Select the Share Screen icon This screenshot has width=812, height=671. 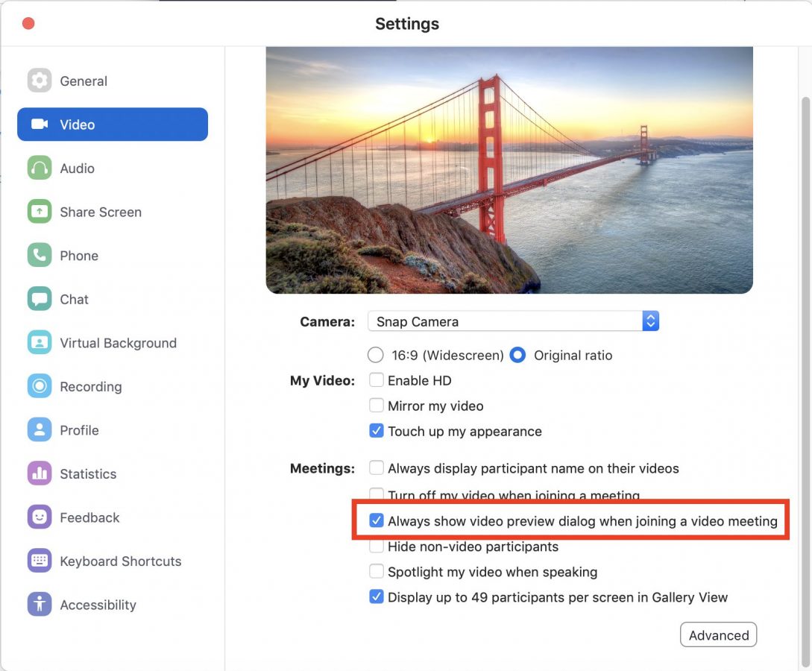[x=40, y=212]
